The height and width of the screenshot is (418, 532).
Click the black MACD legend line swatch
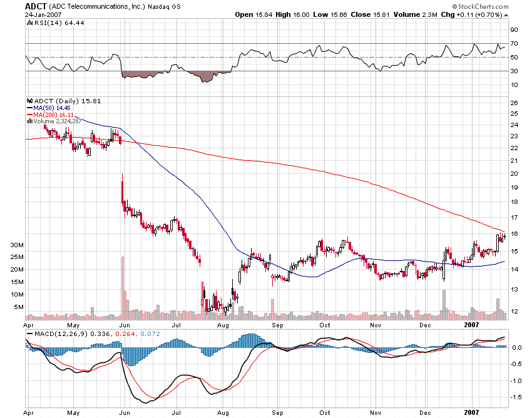pos(30,334)
